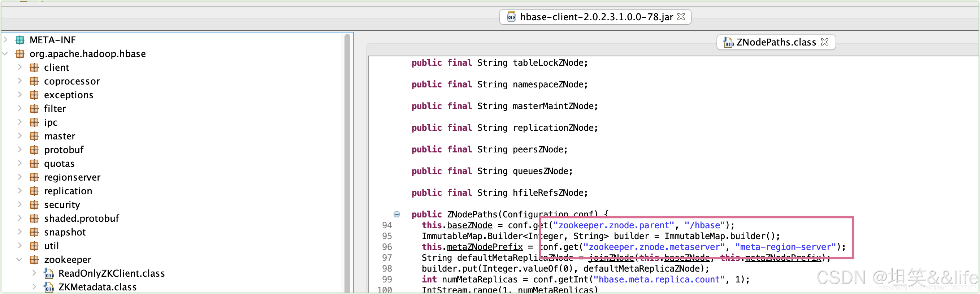This screenshot has height=294, width=980.
Task: Expand the replication package
Action: 20,190
